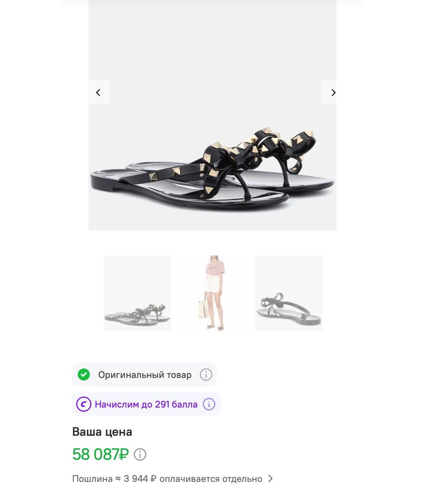The width and height of the screenshot is (425, 504).
Task: Select the first sandal thumbnail
Action: (137, 293)
